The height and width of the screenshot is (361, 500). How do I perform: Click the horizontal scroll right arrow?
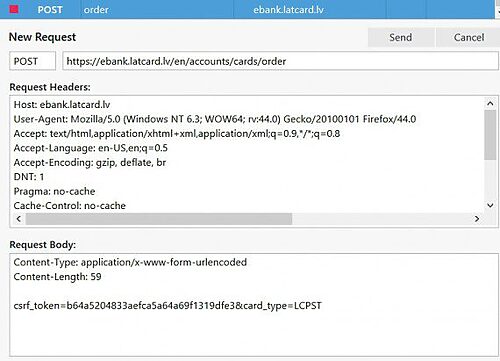pos(477,219)
